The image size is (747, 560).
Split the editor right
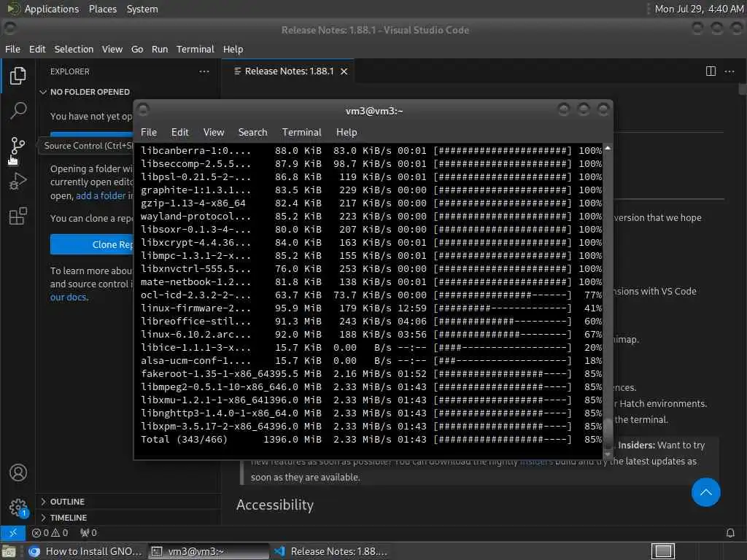pyautogui.click(x=711, y=71)
